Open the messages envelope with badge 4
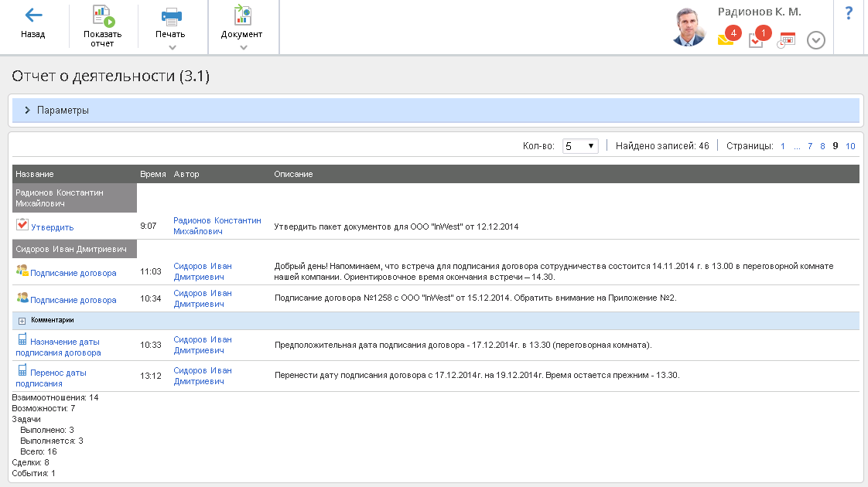Viewport: 868px width, 487px height. coord(726,39)
